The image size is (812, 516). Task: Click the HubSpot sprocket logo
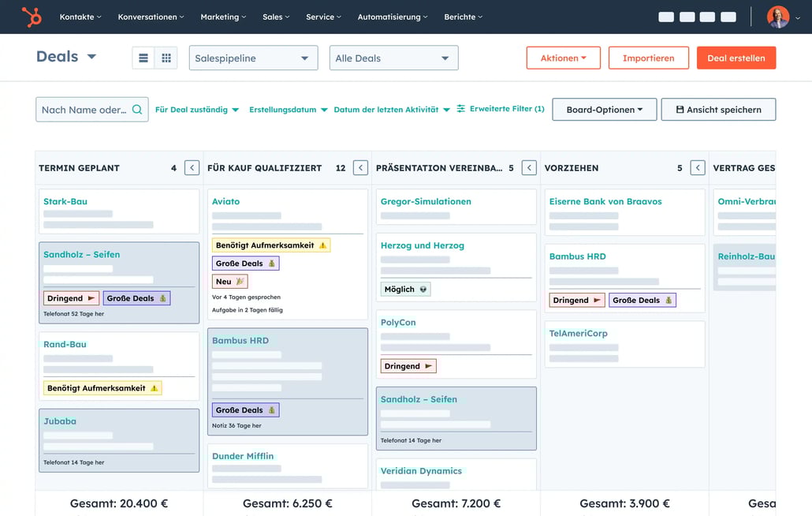32,16
